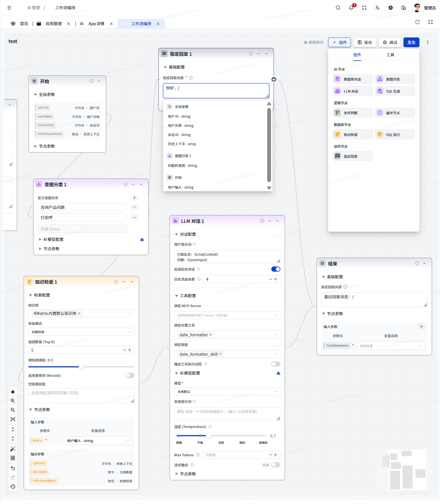Click the undo icon in canvas toolbar
Screen dimensions: 440x504
pyautogui.click(x=13, y=468)
